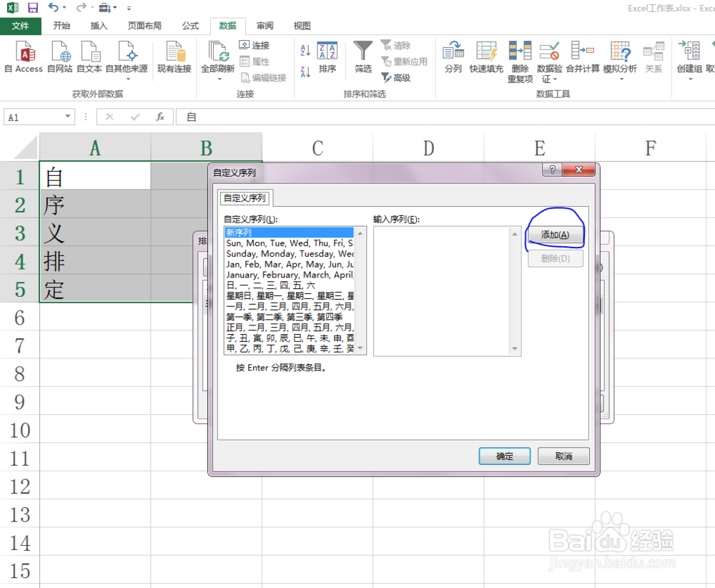Click the Save icon in quick access toolbar
The height and width of the screenshot is (588, 715).
(x=32, y=7)
